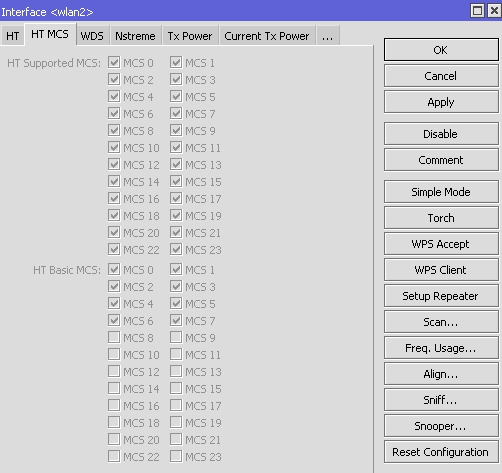Open the Sniff... tool
502x473 pixels.
(441, 400)
